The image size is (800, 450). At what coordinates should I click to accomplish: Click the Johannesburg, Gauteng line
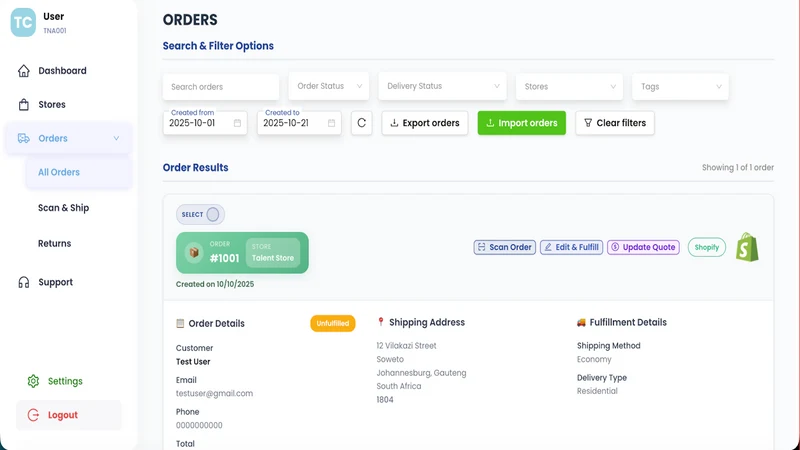tap(421, 373)
